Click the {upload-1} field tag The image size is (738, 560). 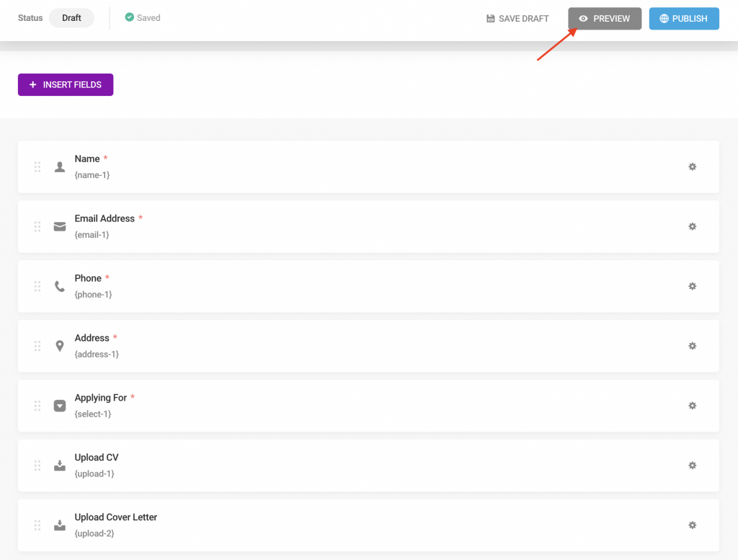(94, 474)
